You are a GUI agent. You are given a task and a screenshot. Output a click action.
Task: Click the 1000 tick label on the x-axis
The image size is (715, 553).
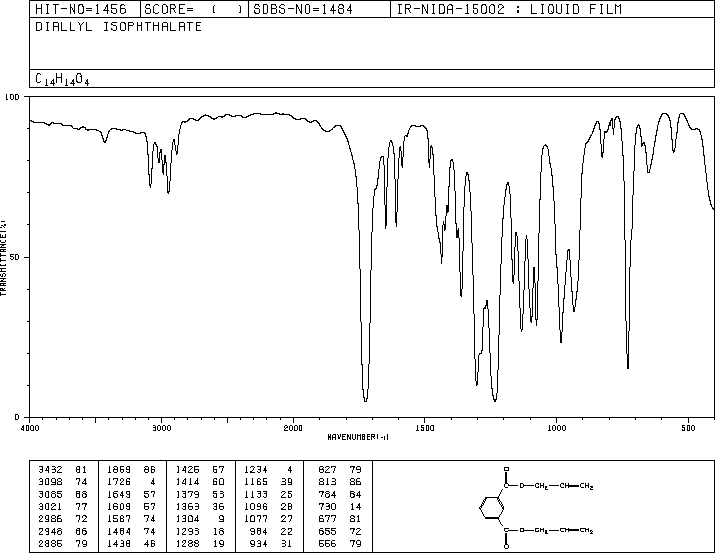(556, 428)
